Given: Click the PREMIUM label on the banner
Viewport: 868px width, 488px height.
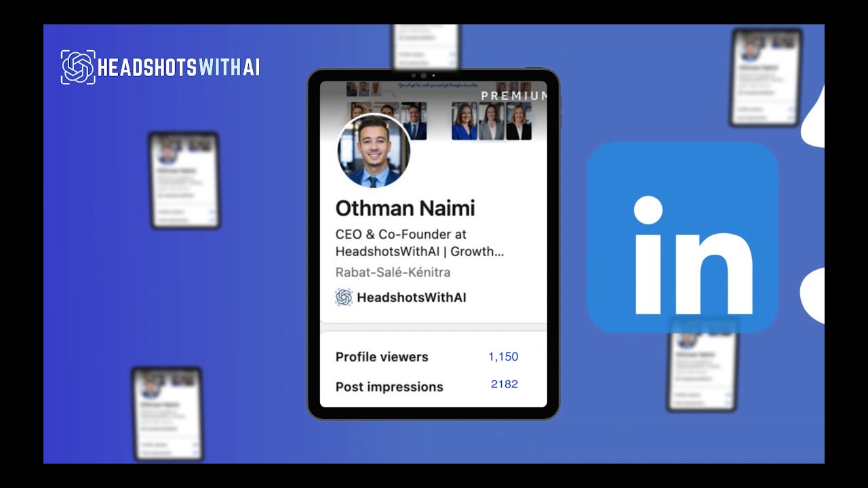Looking at the screenshot, I should click(x=513, y=96).
